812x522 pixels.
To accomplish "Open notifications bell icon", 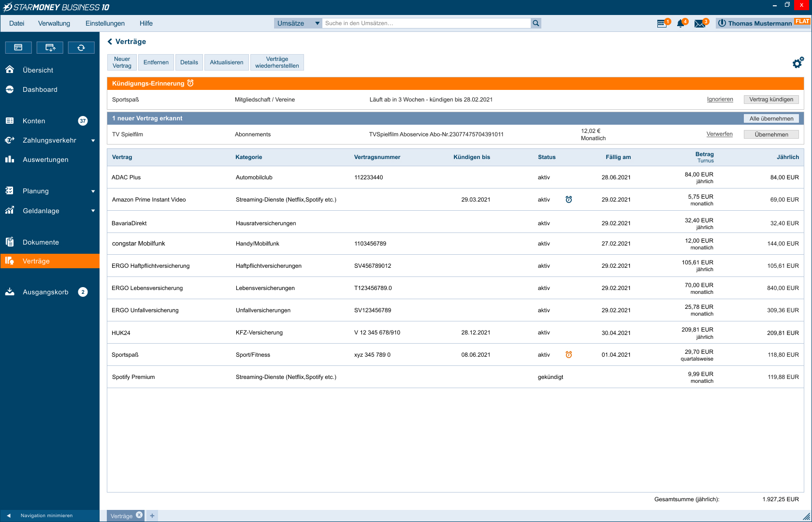I will (681, 24).
